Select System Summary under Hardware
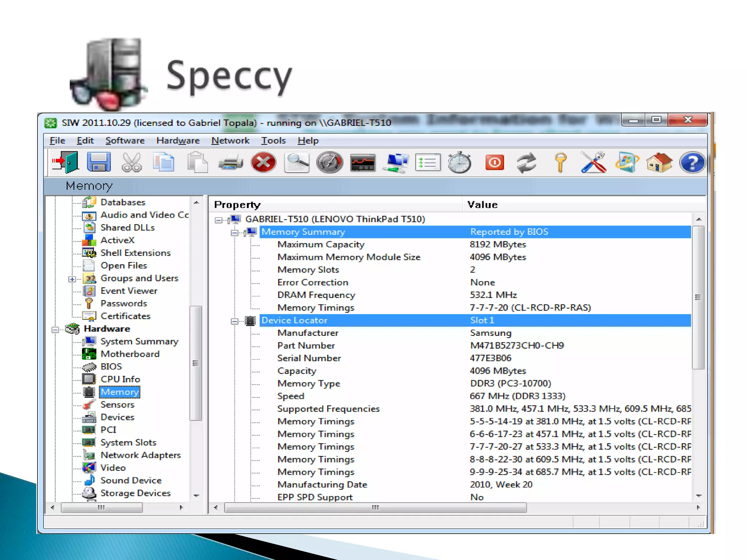The width and height of the screenshot is (747, 560). coord(139,341)
